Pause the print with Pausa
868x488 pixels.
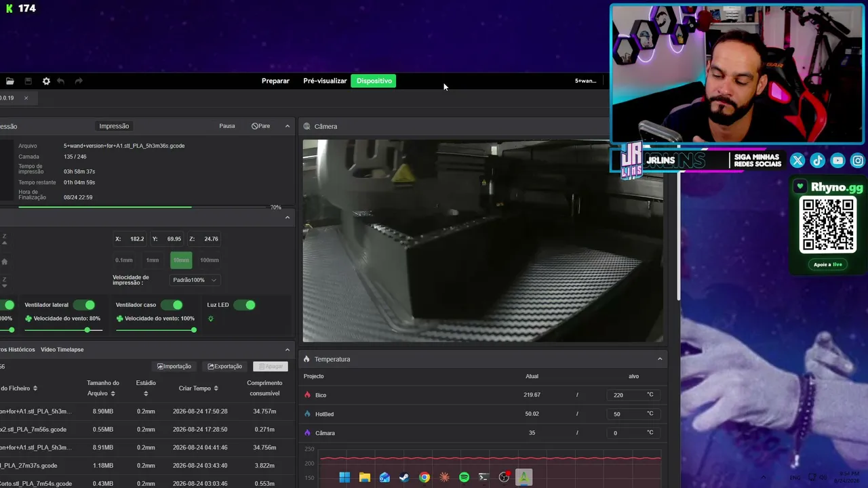[x=227, y=126]
